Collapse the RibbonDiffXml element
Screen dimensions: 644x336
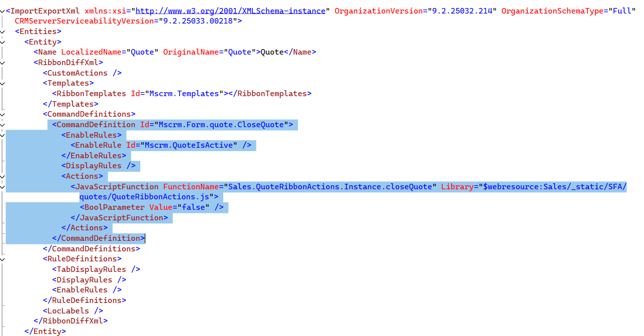point(3,62)
